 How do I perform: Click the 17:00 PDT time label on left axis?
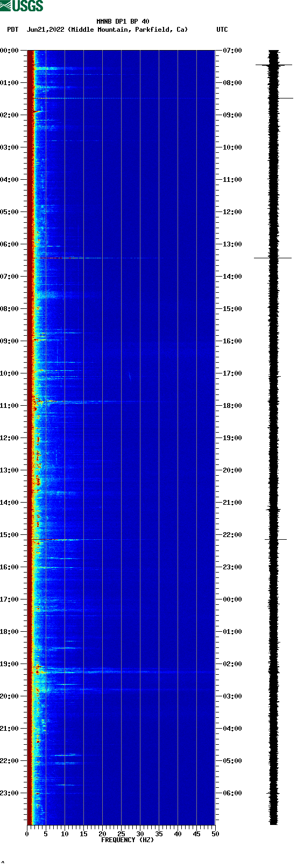[x=10, y=599]
